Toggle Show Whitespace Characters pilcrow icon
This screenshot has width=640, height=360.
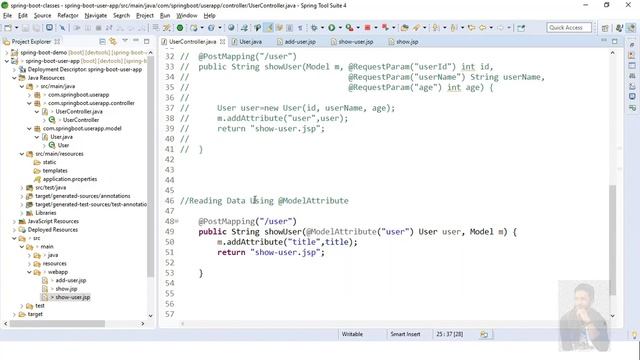(300, 28)
